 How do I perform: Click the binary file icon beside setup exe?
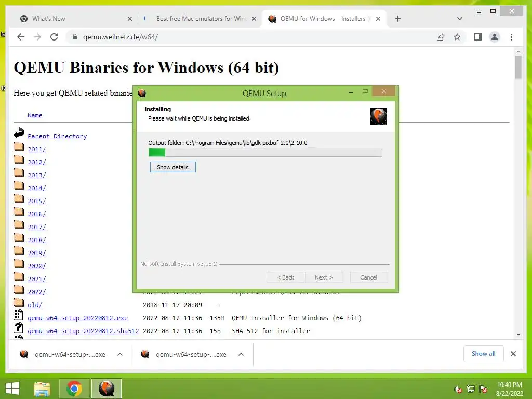coord(18,314)
